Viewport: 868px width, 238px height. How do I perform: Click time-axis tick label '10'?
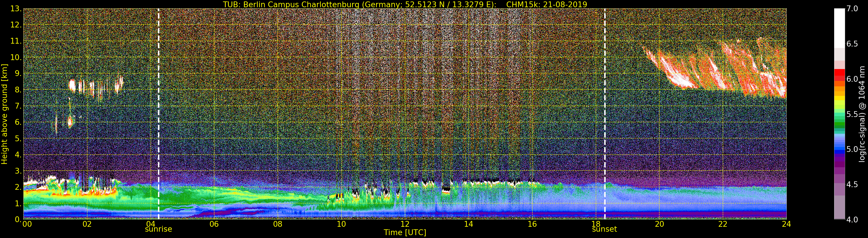click(x=341, y=224)
